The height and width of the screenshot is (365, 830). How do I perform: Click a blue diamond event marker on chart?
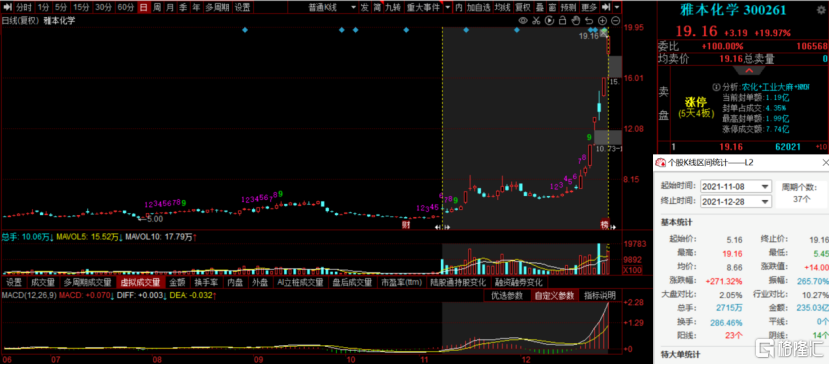pyautogui.click(x=245, y=30)
